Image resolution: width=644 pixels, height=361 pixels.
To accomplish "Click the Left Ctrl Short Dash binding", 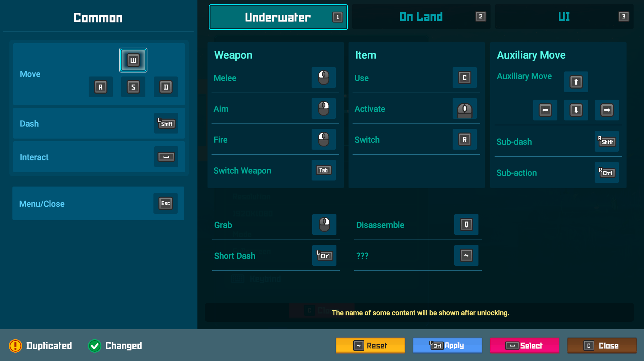I will (x=324, y=256).
